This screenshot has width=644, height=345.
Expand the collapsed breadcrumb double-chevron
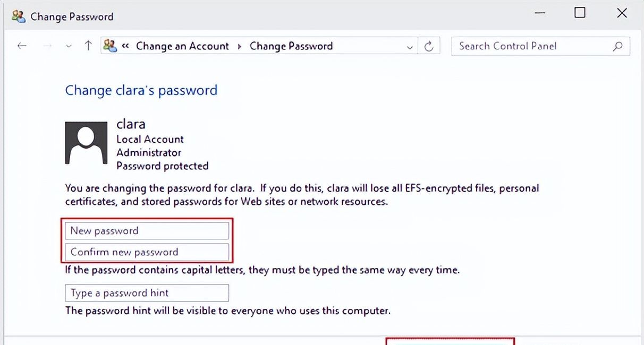[x=125, y=46]
